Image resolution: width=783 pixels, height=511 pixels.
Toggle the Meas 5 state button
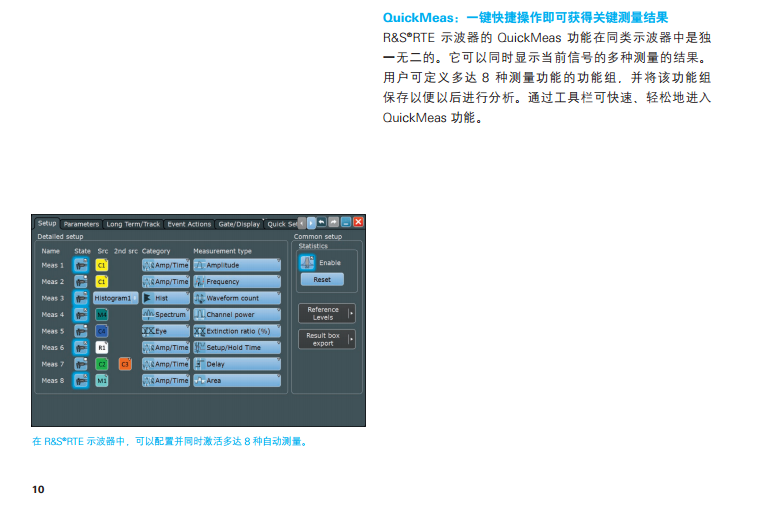[80, 331]
